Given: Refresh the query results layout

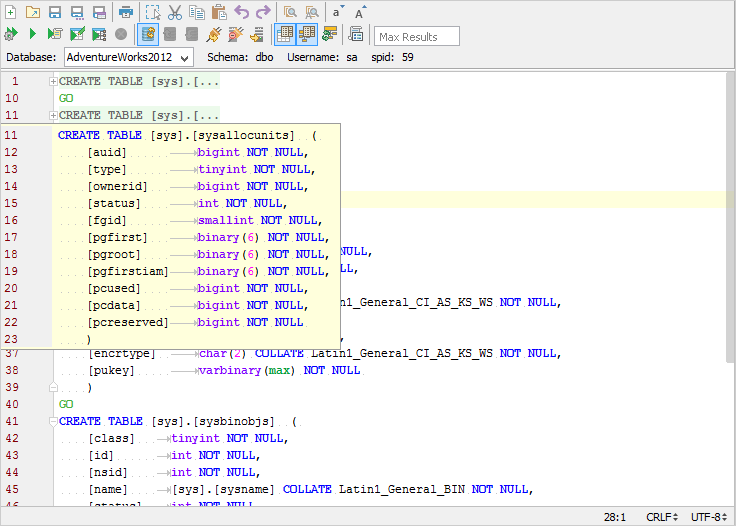Looking at the screenshot, I should [330, 34].
